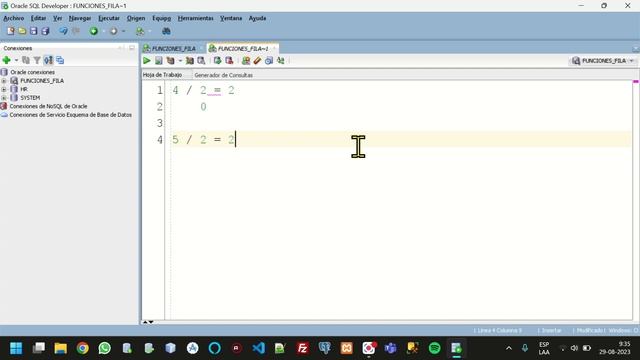This screenshot has height=360, width=640.
Task: Open the Ver menu
Action: pyautogui.click(x=58, y=18)
